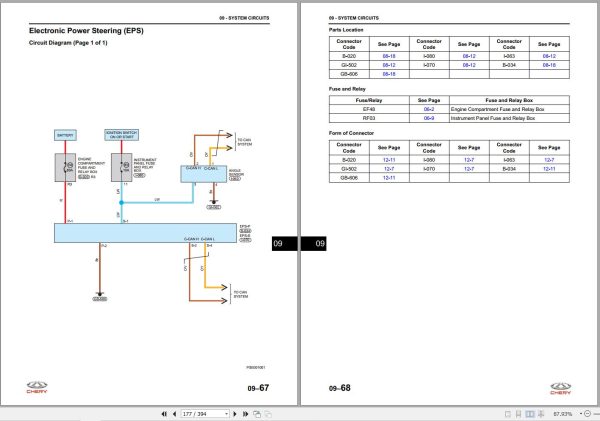
Task: Click the greyed-out next view icon
Action: [268, 414]
